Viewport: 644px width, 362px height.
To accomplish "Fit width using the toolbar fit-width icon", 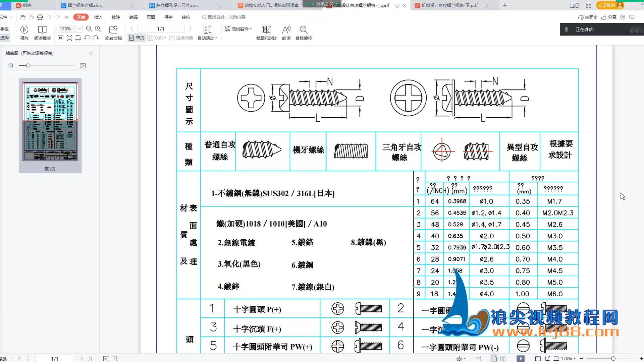I will point(78,38).
